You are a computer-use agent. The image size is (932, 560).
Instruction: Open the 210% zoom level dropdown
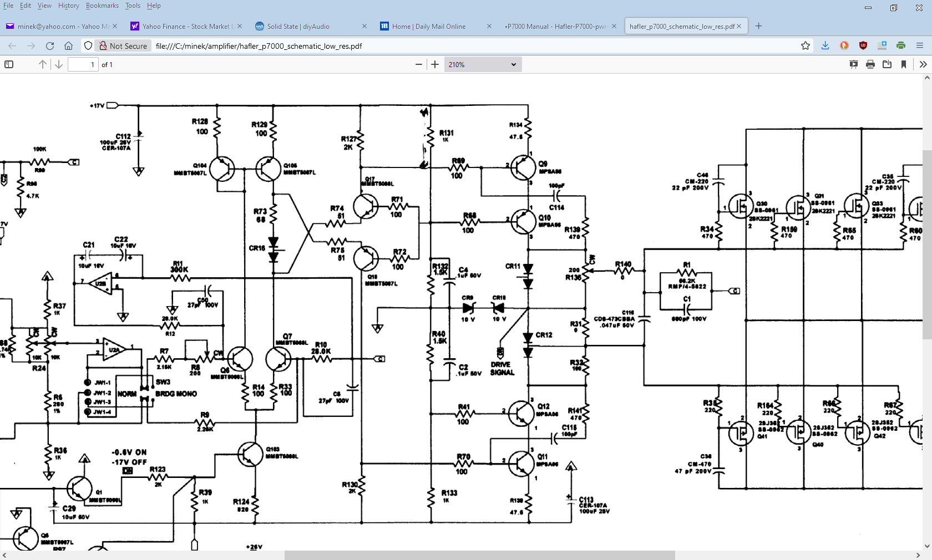tap(483, 64)
